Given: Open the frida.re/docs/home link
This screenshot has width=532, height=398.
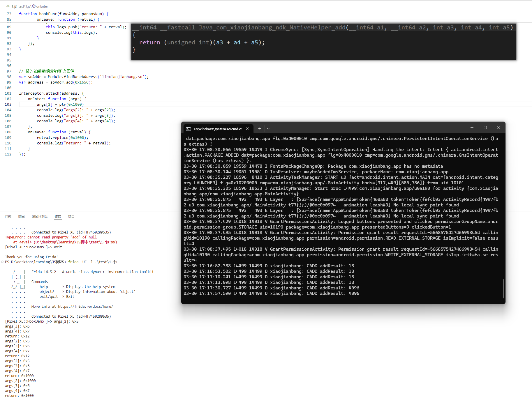Looking at the screenshot, I should [x=85, y=306].
